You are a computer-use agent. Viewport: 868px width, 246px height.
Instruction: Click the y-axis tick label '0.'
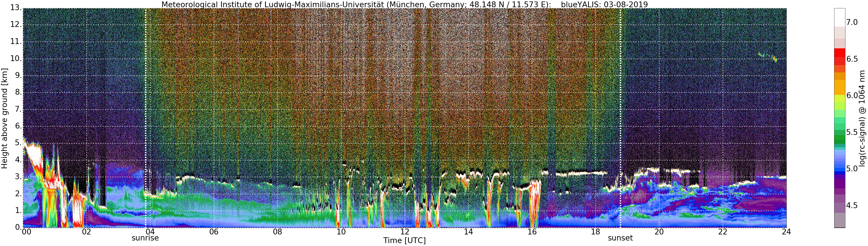click(x=18, y=227)
